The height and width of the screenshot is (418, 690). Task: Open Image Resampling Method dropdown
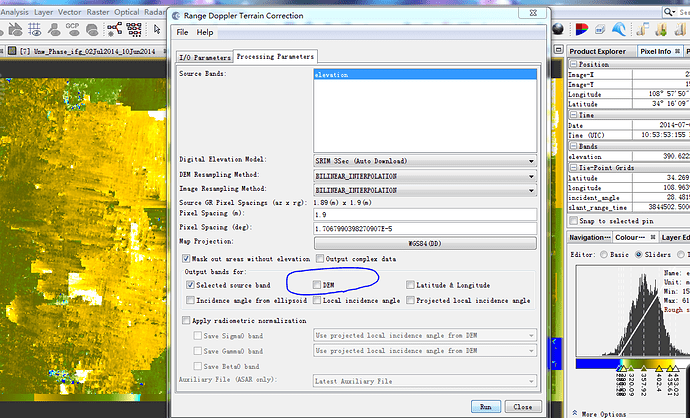tap(425, 191)
